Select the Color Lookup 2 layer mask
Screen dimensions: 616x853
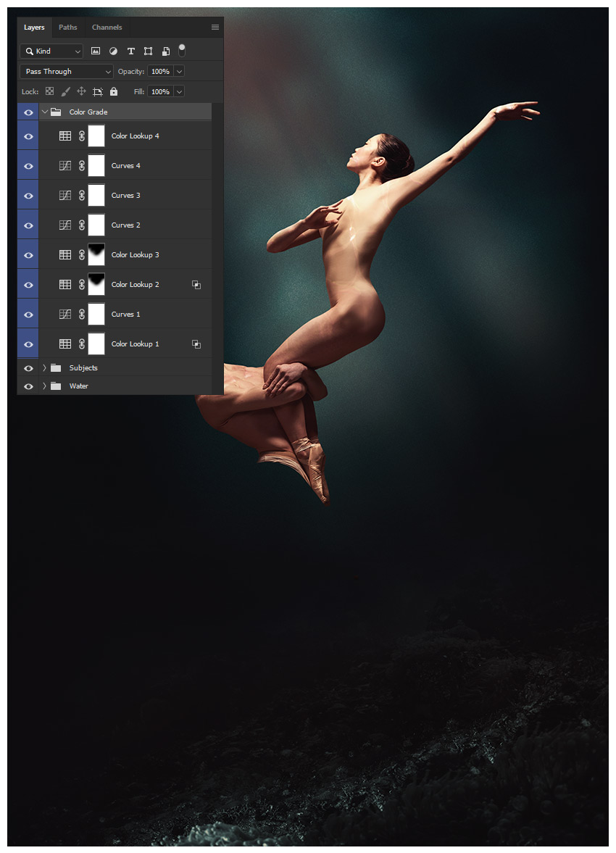[x=96, y=285]
